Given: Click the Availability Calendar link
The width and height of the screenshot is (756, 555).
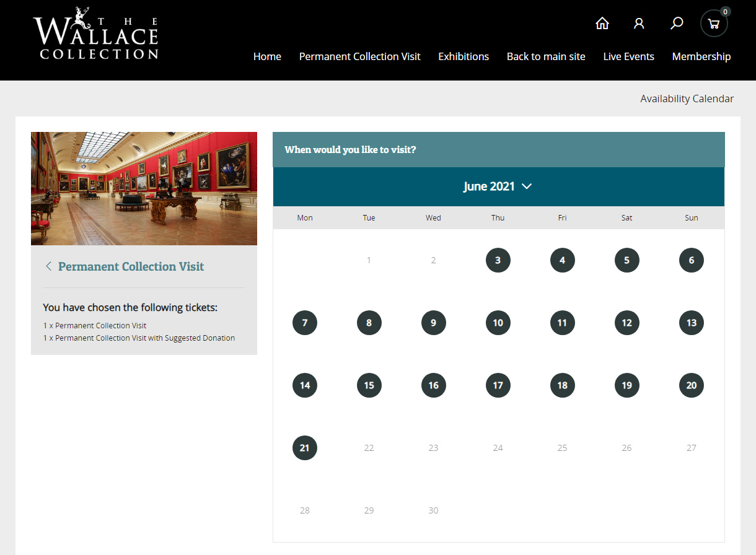Looking at the screenshot, I should tap(687, 98).
